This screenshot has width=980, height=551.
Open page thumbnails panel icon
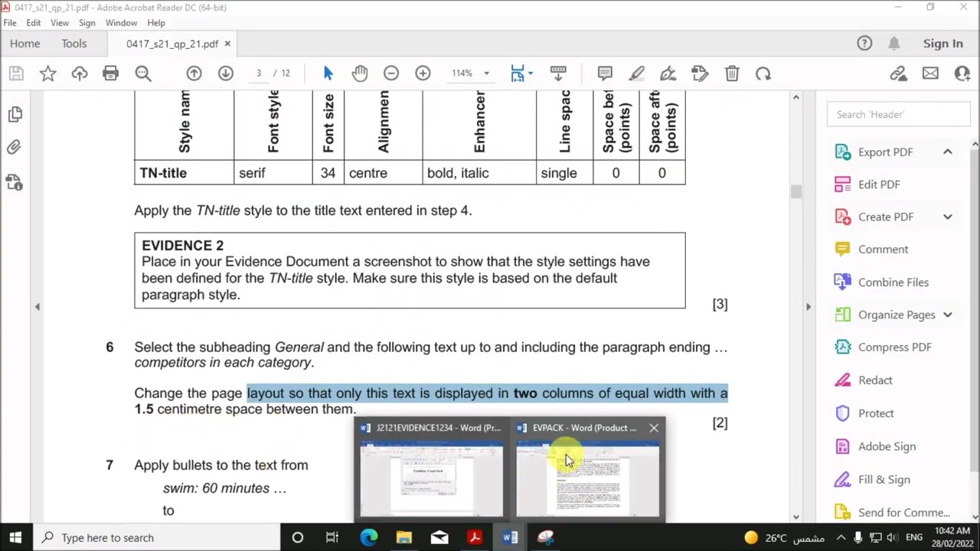coord(15,115)
